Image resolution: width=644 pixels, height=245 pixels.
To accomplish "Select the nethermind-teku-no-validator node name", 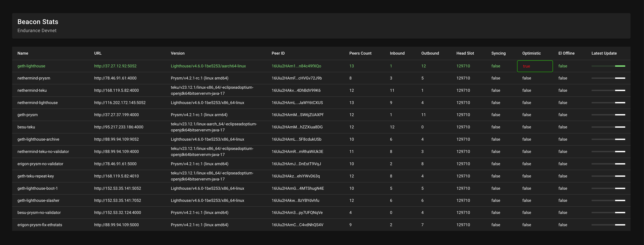I will click(x=43, y=152).
